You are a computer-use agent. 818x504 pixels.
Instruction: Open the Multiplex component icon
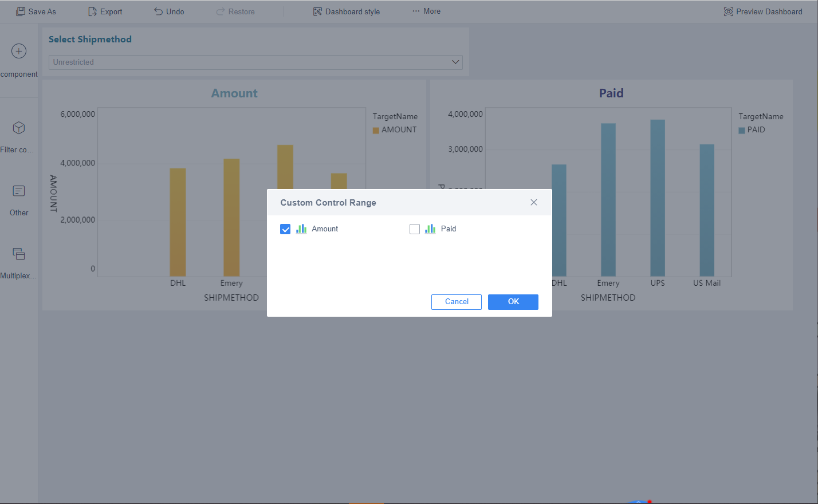point(19,254)
